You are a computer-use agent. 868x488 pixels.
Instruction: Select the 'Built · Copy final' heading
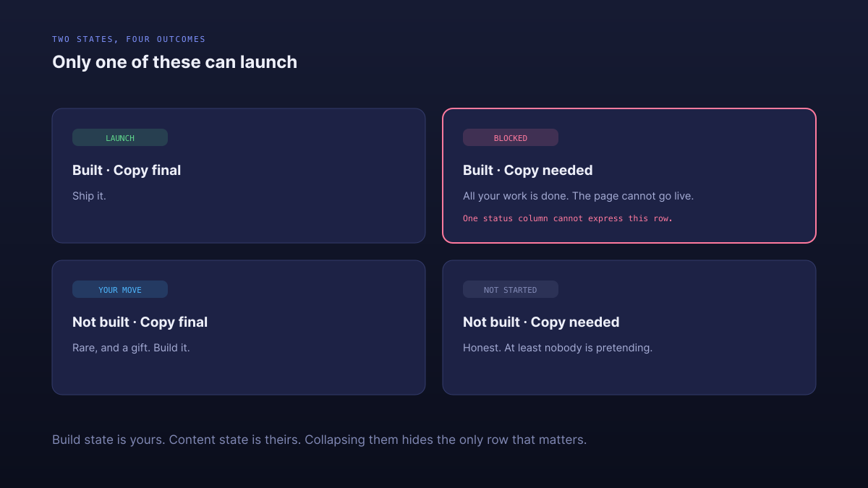coord(127,171)
